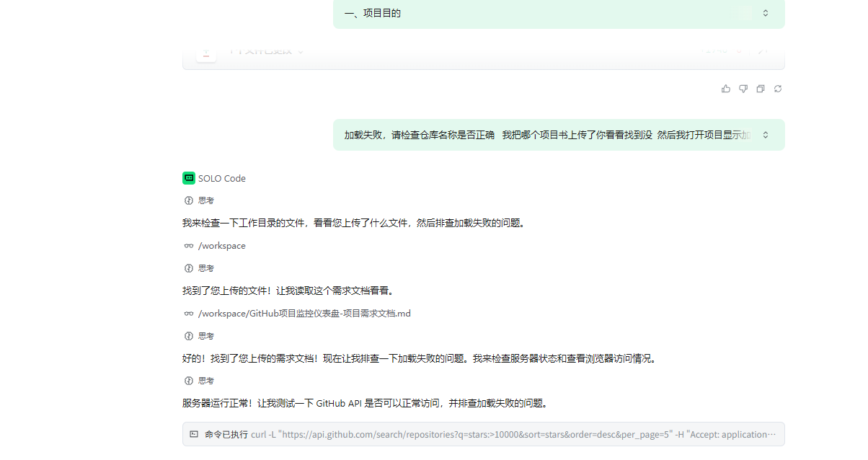The width and height of the screenshot is (868, 460).
Task: Click the SOLO Code green logo
Action: point(189,178)
